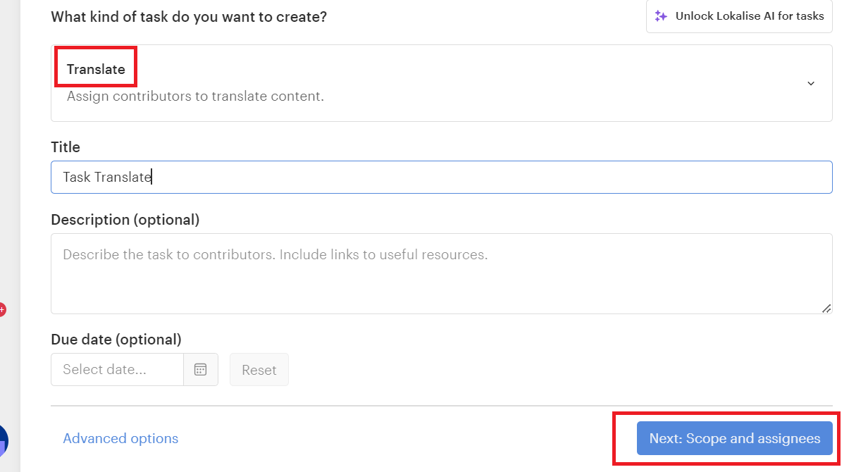Click the blue round avatar icon
Viewport: 868px width, 472px height.
point(4,440)
